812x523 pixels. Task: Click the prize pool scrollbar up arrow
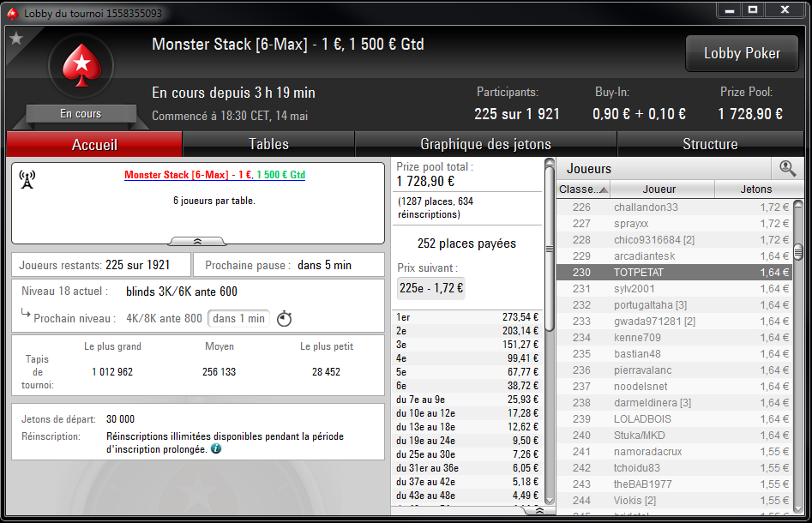tap(550, 163)
